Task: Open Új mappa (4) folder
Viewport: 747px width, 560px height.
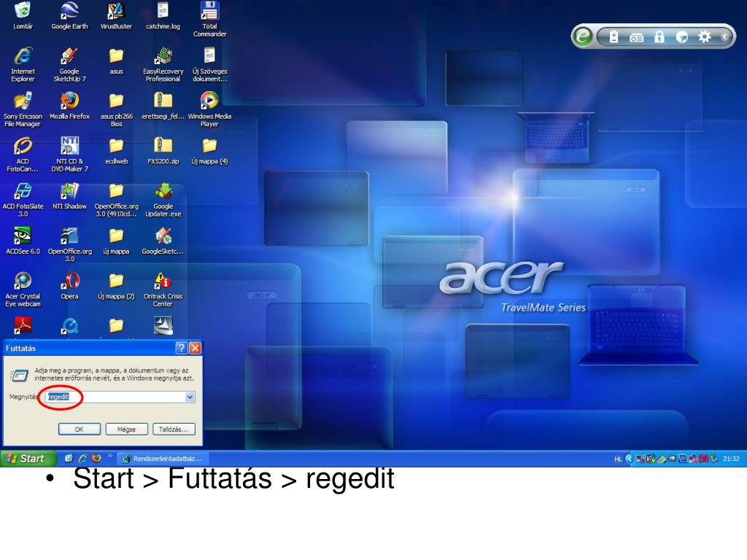Action: coord(209,150)
